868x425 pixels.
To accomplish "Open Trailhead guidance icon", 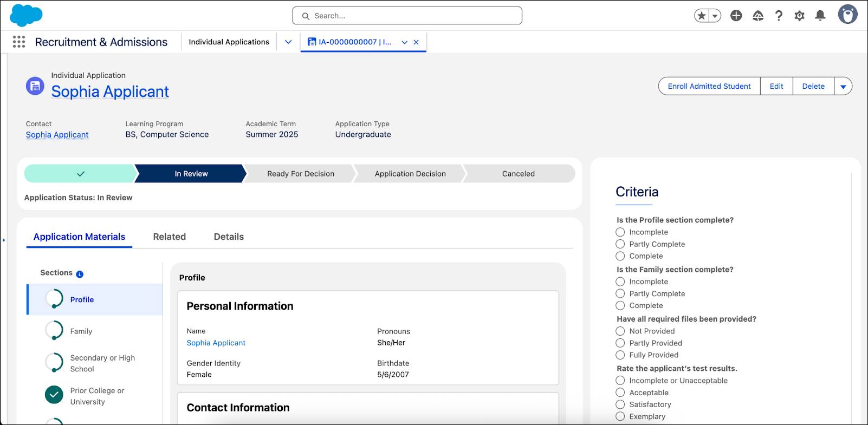I will pos(758,16).
